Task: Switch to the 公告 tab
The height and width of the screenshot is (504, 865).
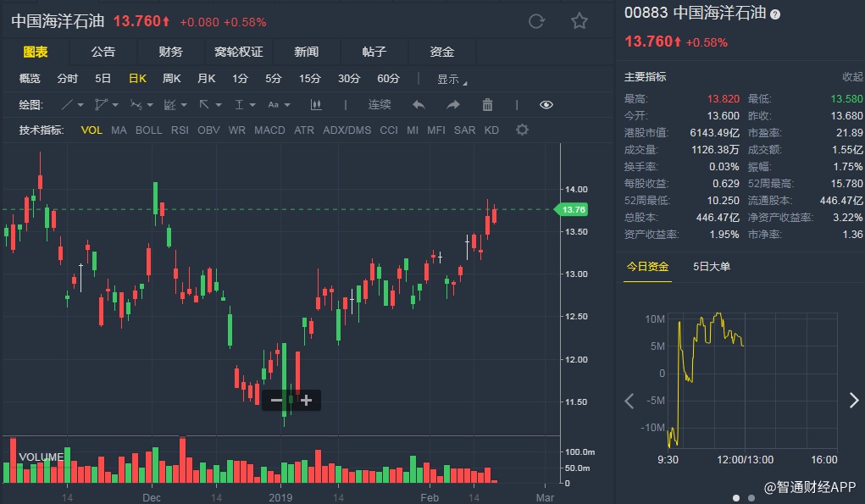Action: tap(103, 52)
